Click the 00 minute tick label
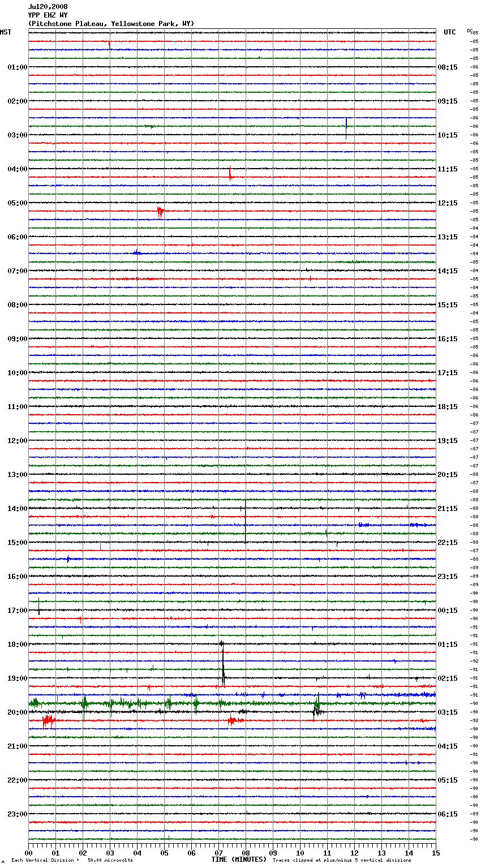Image resolution: width=481 pixels, height=868 pixels. (28, 853)
